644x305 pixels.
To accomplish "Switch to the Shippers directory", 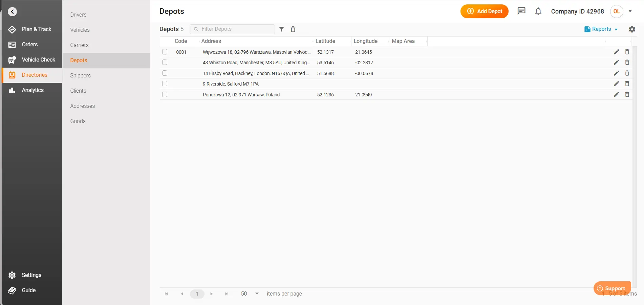I will 80,75.
